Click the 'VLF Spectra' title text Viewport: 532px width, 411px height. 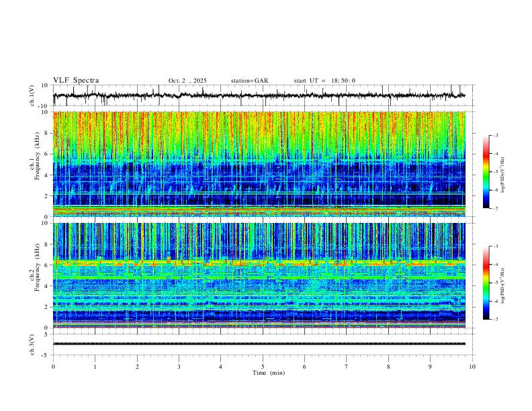tap(76, 80)
